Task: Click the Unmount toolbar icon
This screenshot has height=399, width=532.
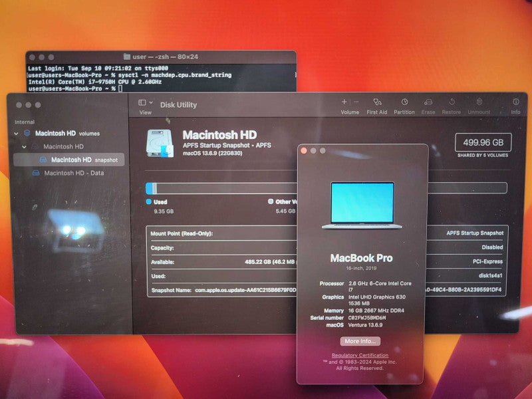Action: (x=479, y=102)
